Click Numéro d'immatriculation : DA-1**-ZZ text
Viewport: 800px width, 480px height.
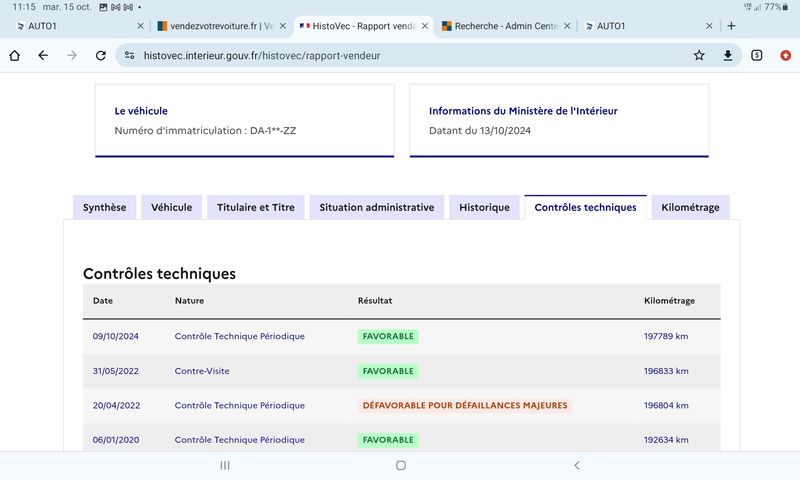tap(205, 131)
